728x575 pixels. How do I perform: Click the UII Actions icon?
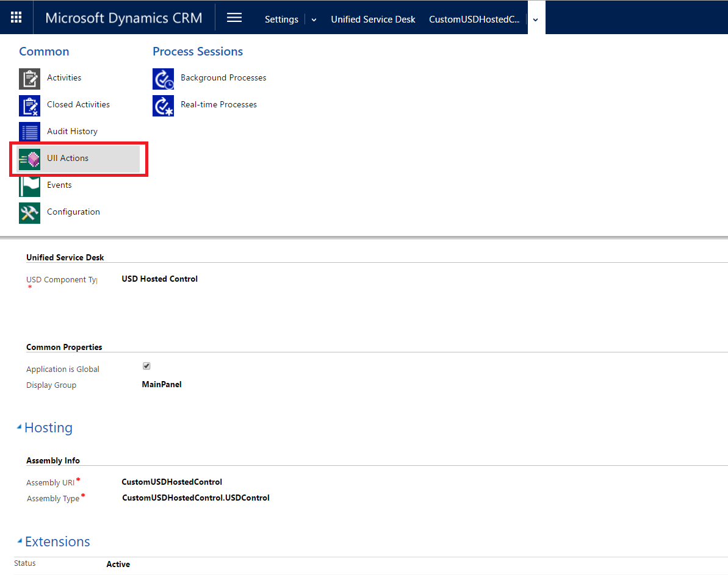coord(29,159)
